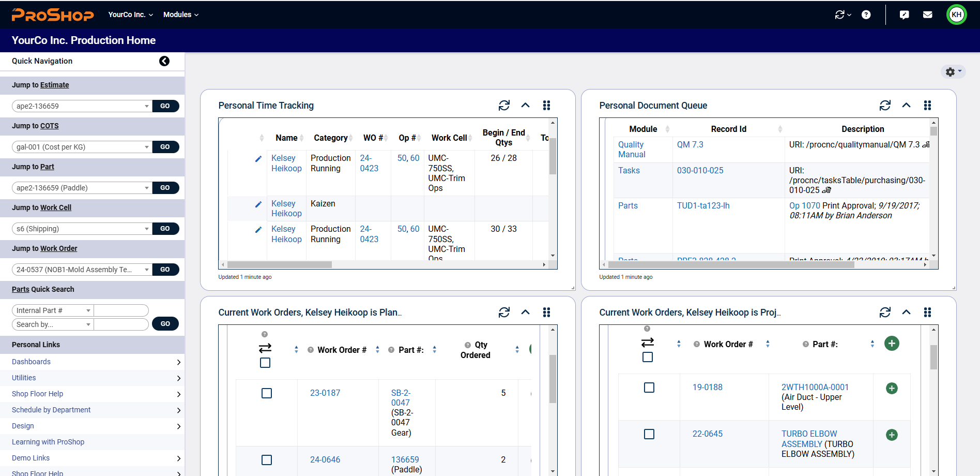Collapse the Quick Navigation sidebar arrow

[x=164, y=61]
